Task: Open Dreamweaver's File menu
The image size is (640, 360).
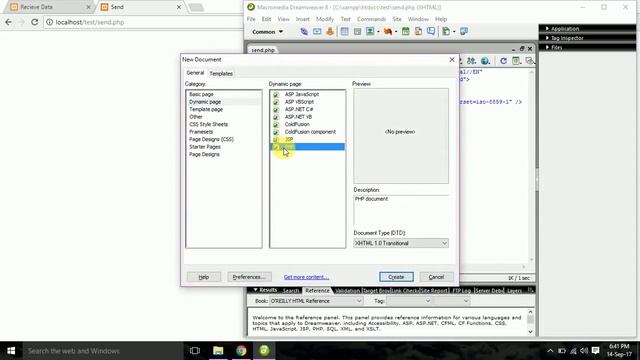Action: coord(251,19)
